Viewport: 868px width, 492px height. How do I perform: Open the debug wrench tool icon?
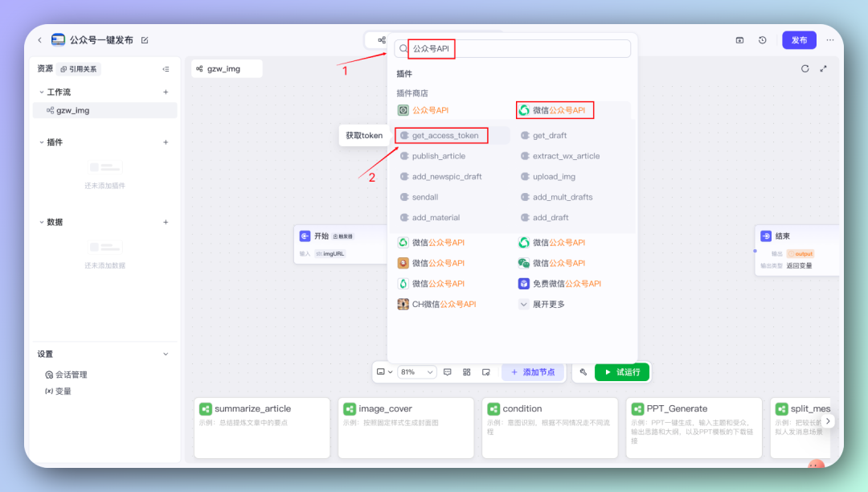(x=583, y=372)
